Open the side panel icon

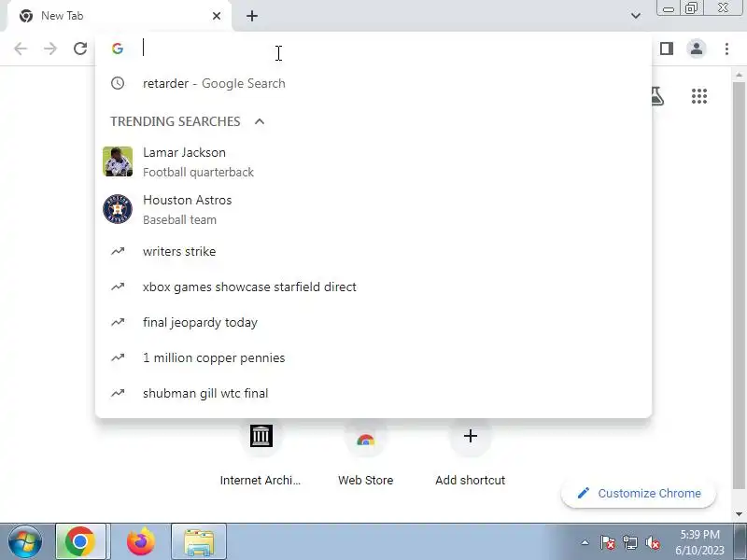coord(667,49)
